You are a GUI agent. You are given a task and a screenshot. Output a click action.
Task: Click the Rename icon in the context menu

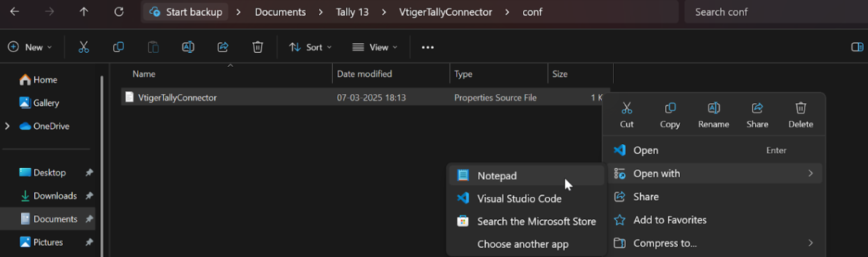click(713, 109)
